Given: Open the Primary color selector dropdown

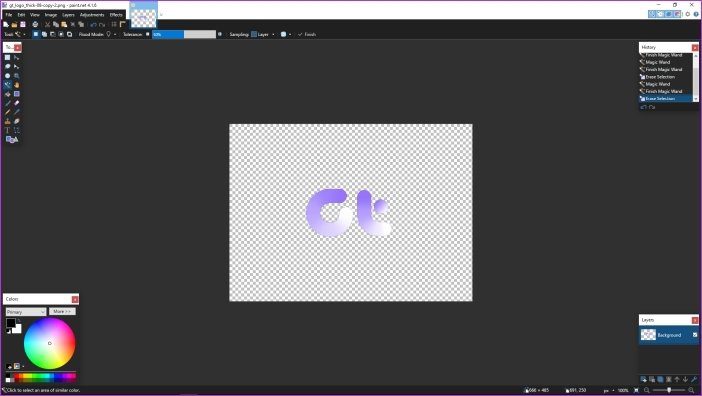Looking at the screenshot, I should tap(26, 311).
